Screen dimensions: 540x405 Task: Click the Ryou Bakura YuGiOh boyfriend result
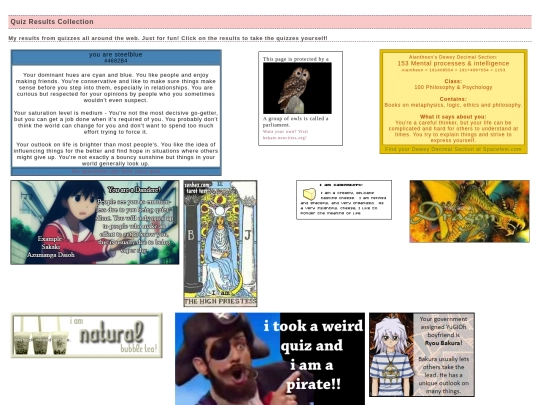tap(422, 355)
